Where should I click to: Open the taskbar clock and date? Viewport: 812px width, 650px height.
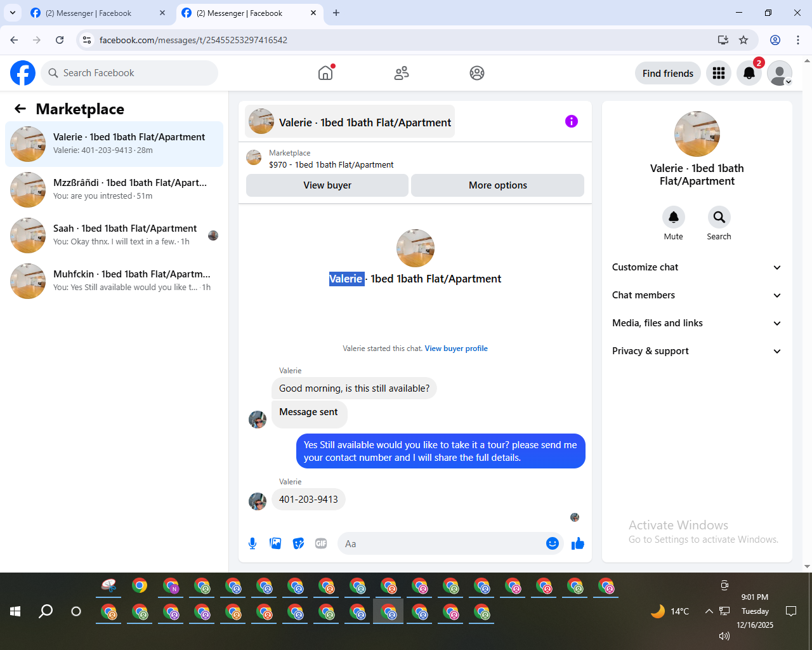pos(755,611)
